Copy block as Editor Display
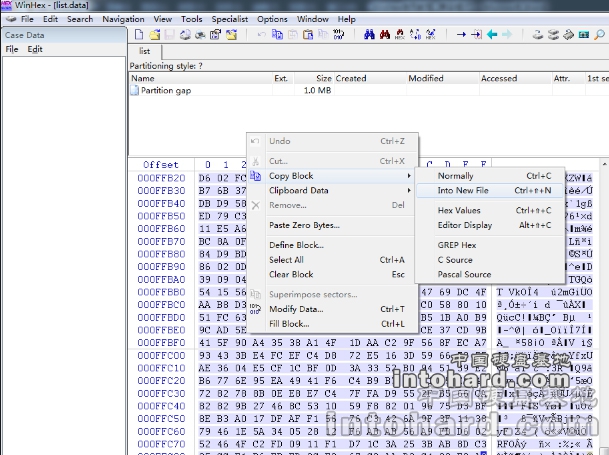 (490, 225)
